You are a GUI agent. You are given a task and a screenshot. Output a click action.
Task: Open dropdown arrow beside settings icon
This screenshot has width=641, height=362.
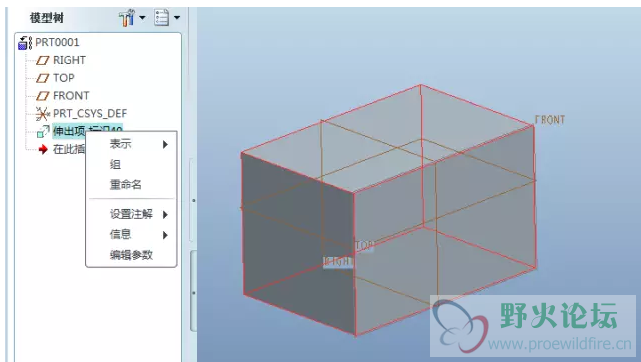tap(142, 18)
